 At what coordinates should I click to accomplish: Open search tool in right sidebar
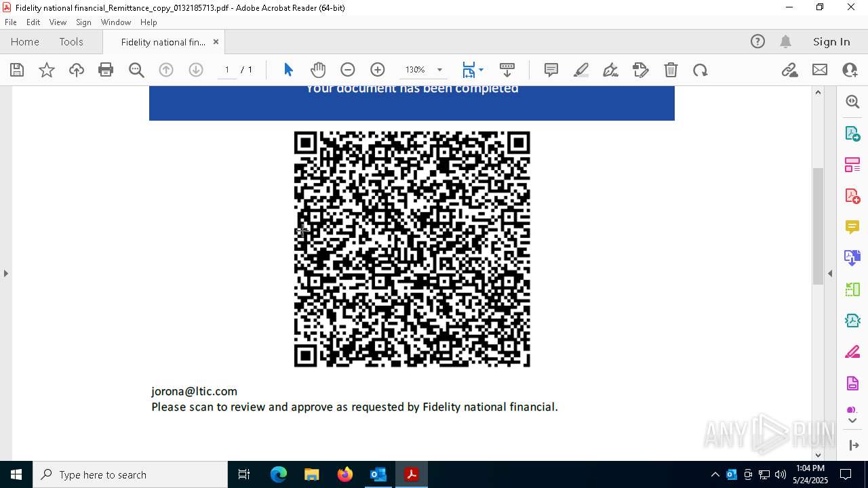tap(852, 102)
